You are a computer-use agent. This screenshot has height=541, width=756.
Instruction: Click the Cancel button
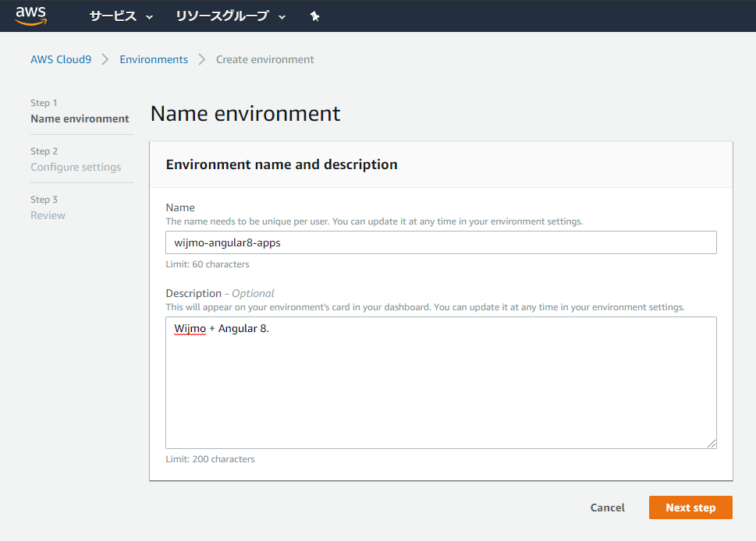pos(607,507)
